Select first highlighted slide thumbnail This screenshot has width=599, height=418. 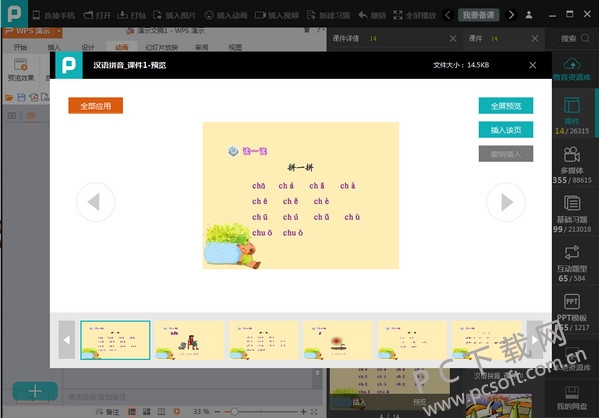click(x=115, y=340)
